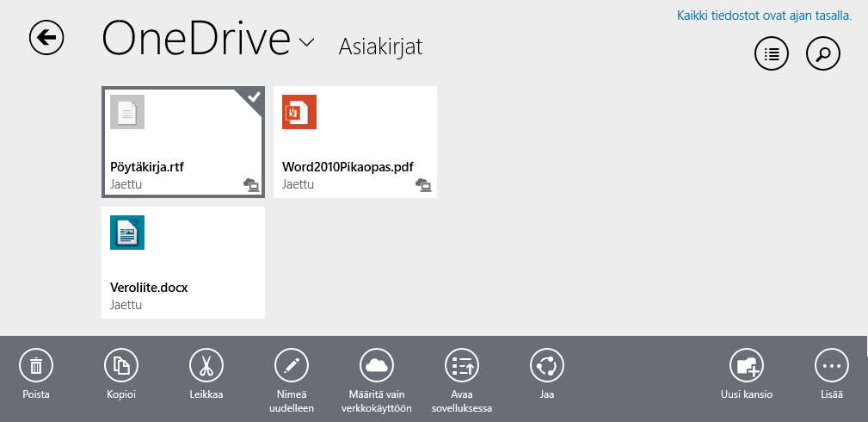Open more options with Lisää ellipsis

[832, 366]
